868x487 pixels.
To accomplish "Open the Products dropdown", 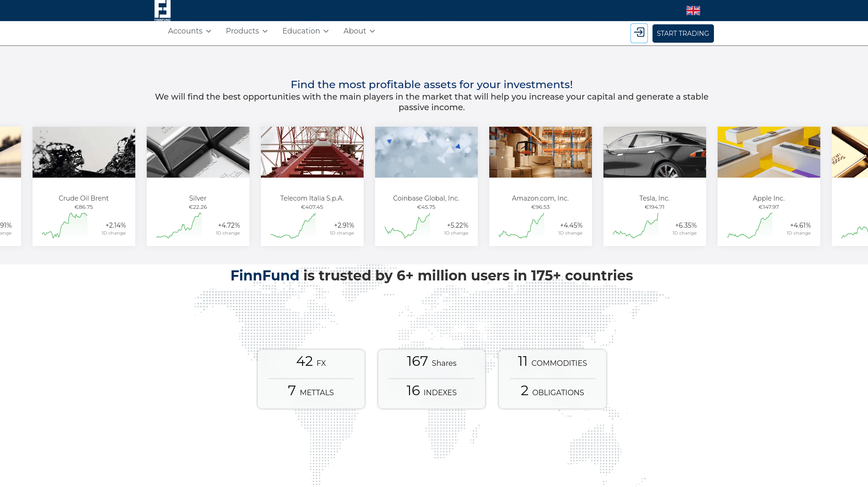I will point(247,31).
